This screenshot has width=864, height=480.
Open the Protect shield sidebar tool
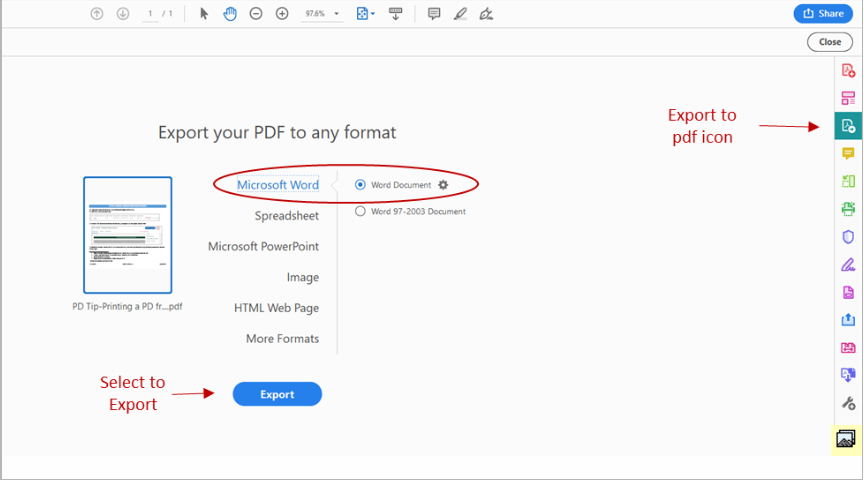tap(848, 236)
